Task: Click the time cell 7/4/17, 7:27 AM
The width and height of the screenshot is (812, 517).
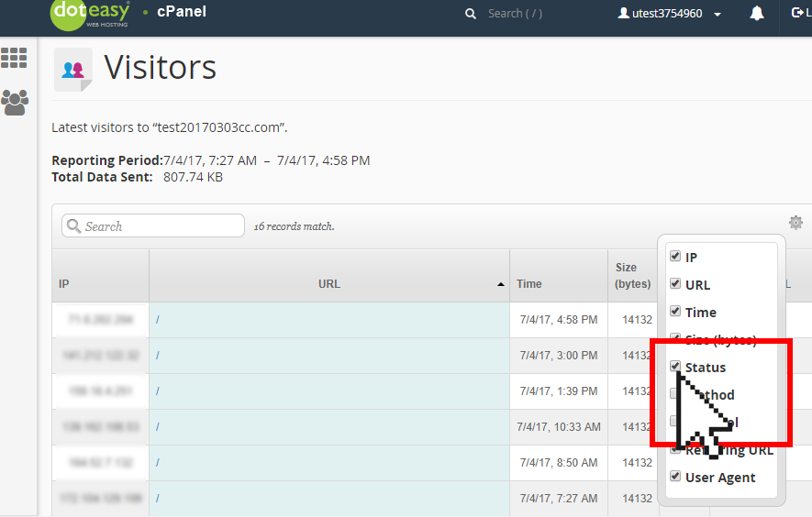Action: tap(559, 499)
